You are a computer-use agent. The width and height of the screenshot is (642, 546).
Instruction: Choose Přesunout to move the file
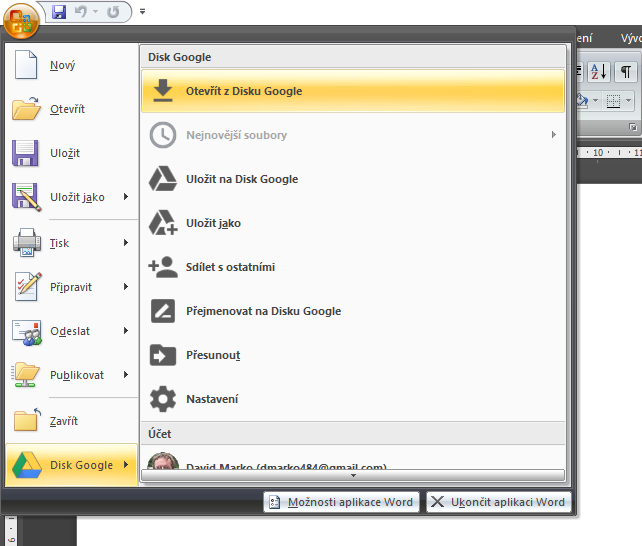pos(353,355)
